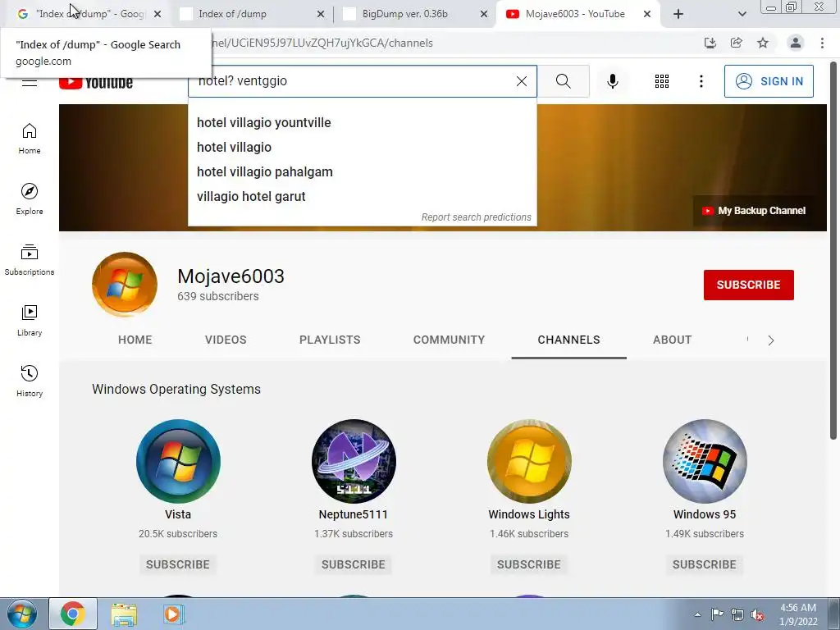Viewport: 840px width, 630px height.
Task: Click the muted volume tray icon
Action: (x=757, y=615)
